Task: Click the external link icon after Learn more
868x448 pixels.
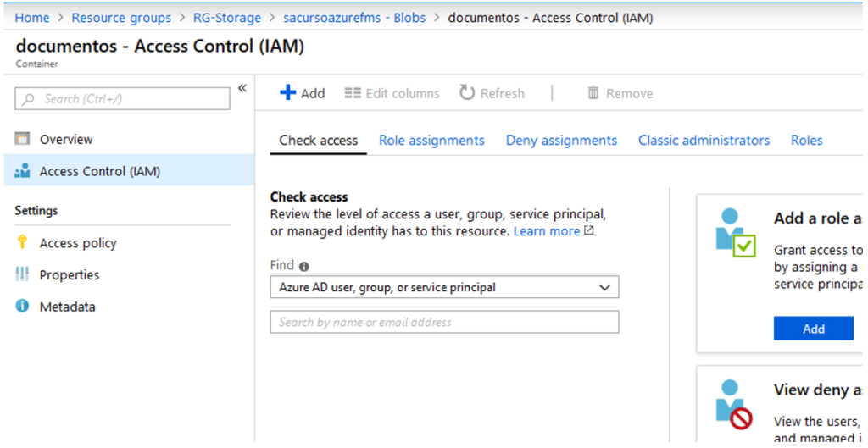Action: tap(589, 231)
